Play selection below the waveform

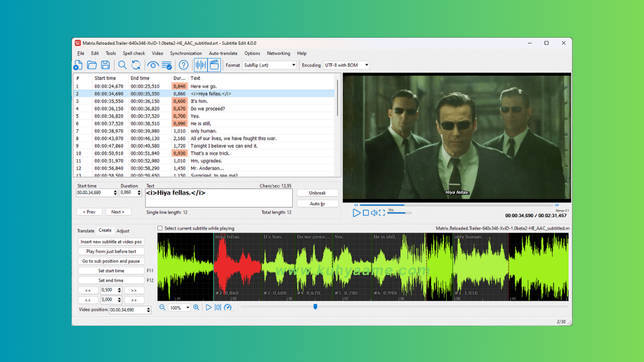click(209, 307)
